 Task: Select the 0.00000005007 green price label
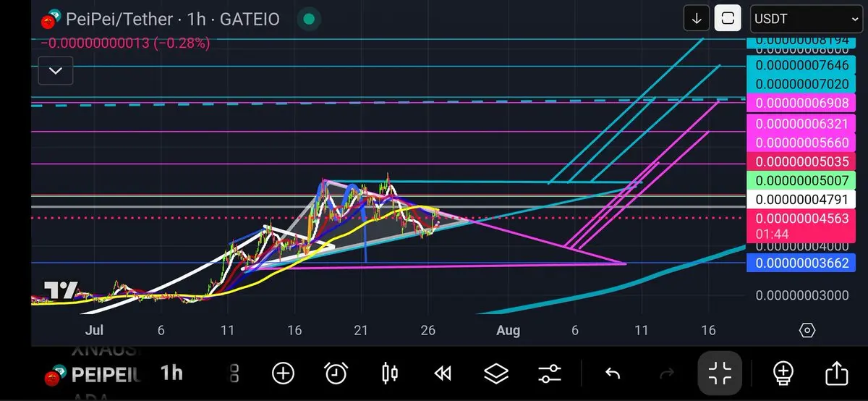coord(802,180)
